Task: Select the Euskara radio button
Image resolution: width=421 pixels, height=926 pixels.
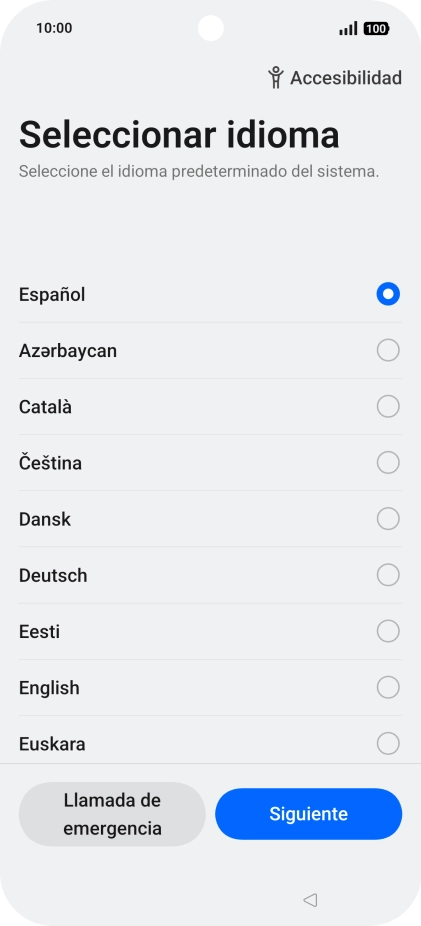Action: point(388,744)
